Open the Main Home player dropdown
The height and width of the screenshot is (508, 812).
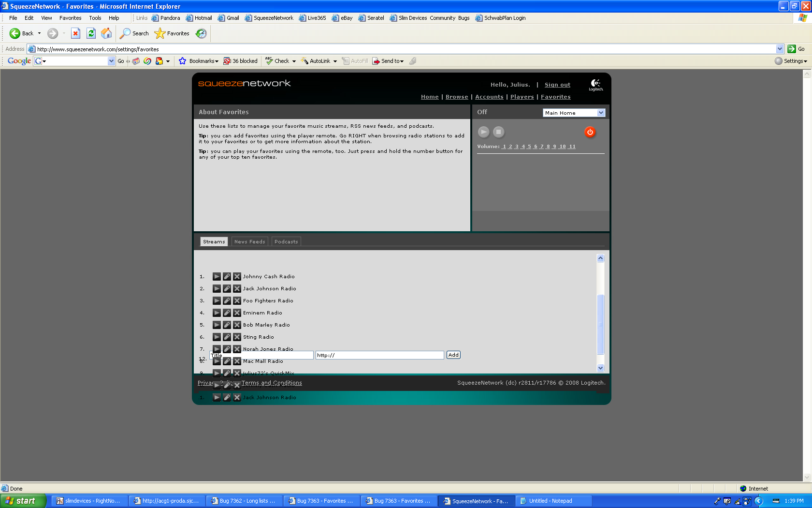(601, 113)
